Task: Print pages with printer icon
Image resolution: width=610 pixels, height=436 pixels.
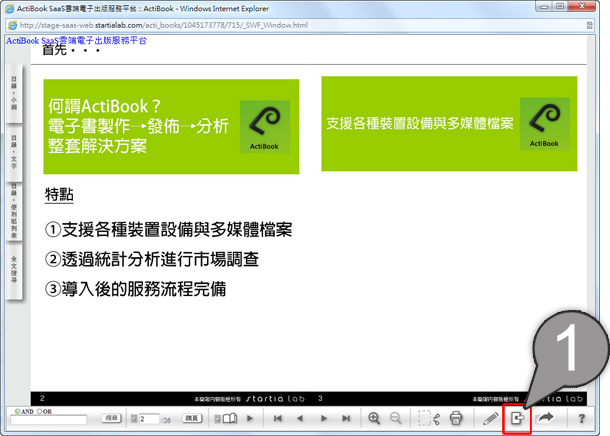Action: (x=456, y=418)
